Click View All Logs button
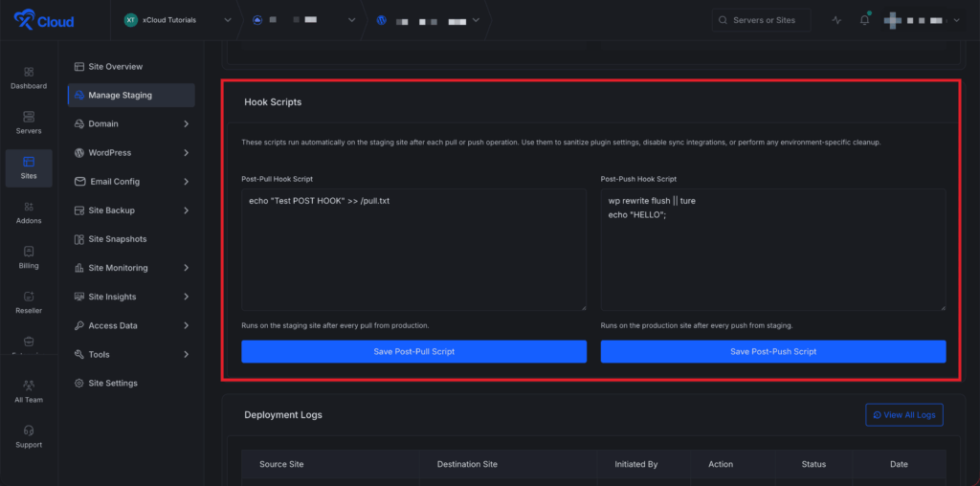Screen dimensions: 980x486 click(903, 414)
